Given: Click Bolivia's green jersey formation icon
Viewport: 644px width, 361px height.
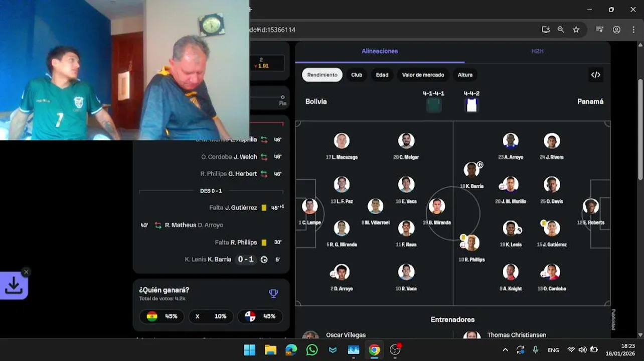Looking at the screenshot, I should (434, 105).
